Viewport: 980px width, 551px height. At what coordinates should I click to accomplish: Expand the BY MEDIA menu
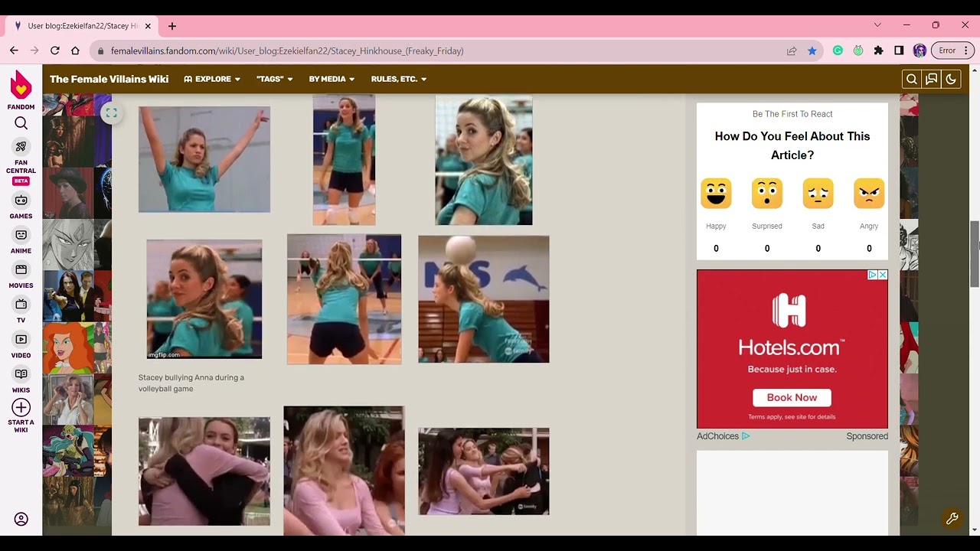pyautogui.click(x=332, y=79)
